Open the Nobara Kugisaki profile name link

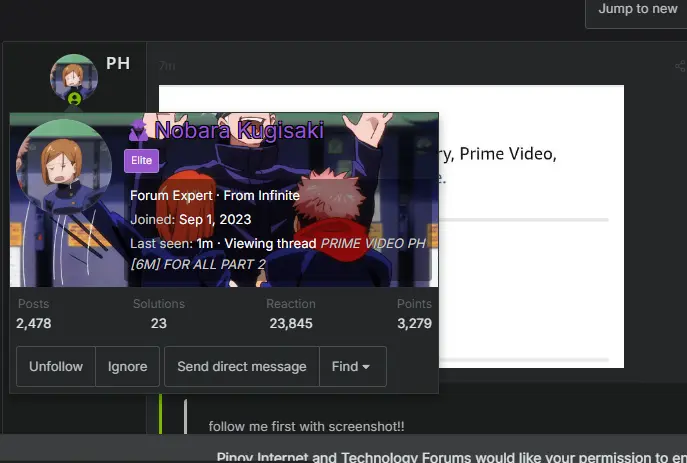pos(239,130)
